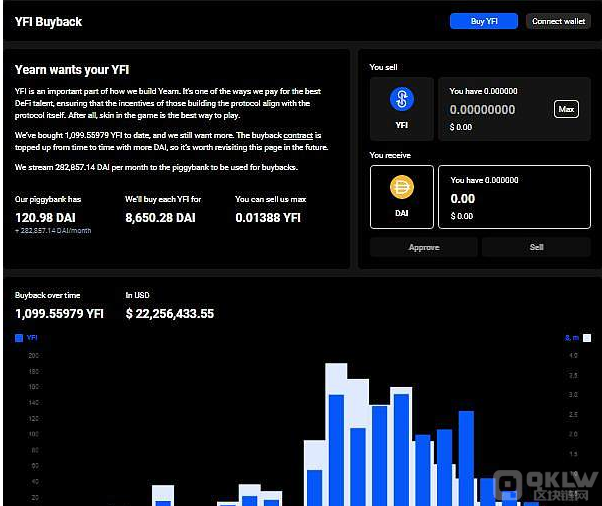Toggle the blue YFI legend swatch

click(19, 338)
